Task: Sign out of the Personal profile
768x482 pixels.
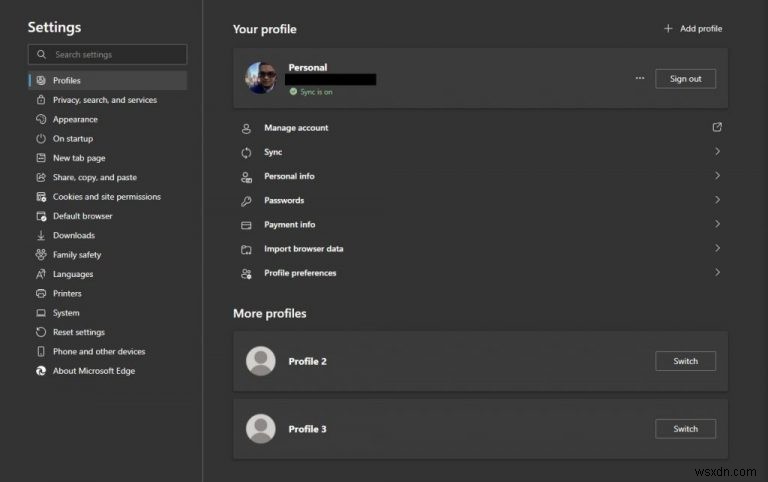Action: (x=685, y=79)
